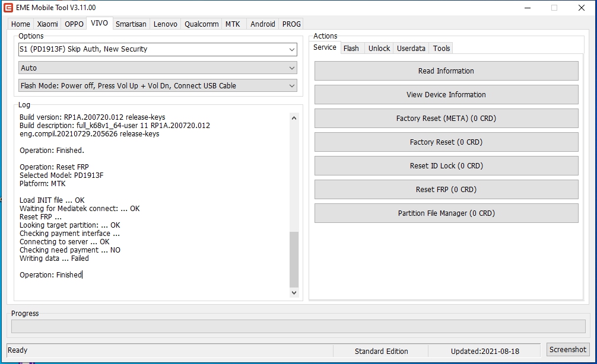597x364 pixels.
Task: Take a capture with the Screenshot button
Action: pyautogui.click(x=568, y=350)
